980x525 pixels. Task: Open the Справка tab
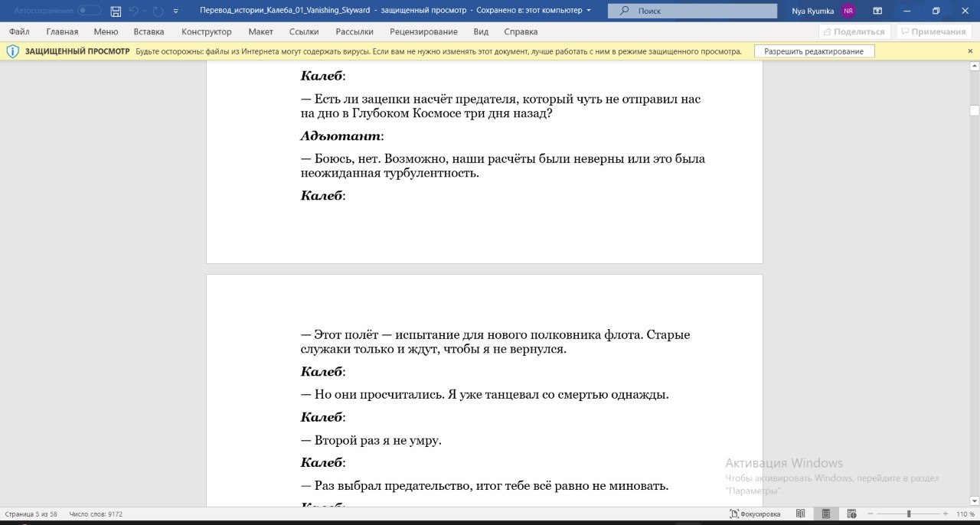pyautogui.click(x=521, y=31)
